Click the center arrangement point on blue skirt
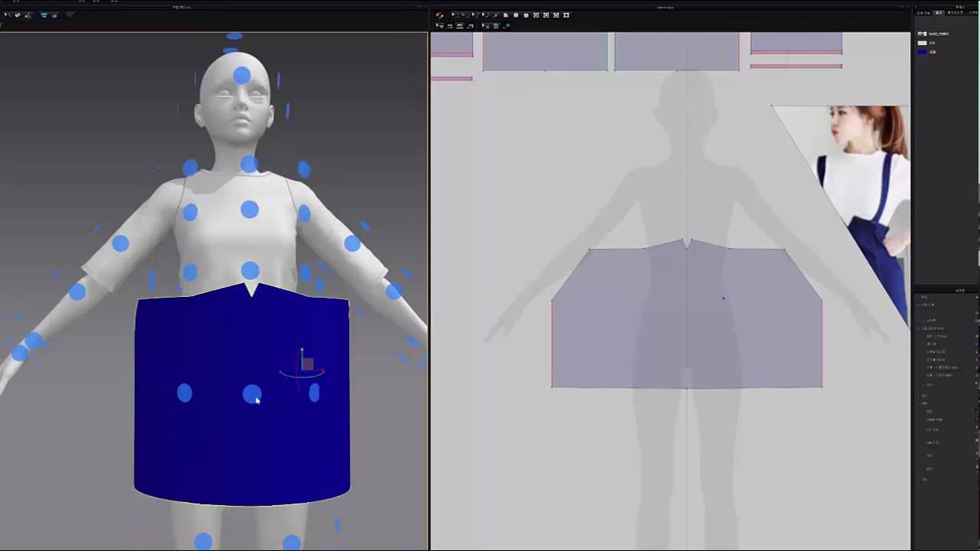Viewport: 980px width, 551px height. (x=251, y=394)
